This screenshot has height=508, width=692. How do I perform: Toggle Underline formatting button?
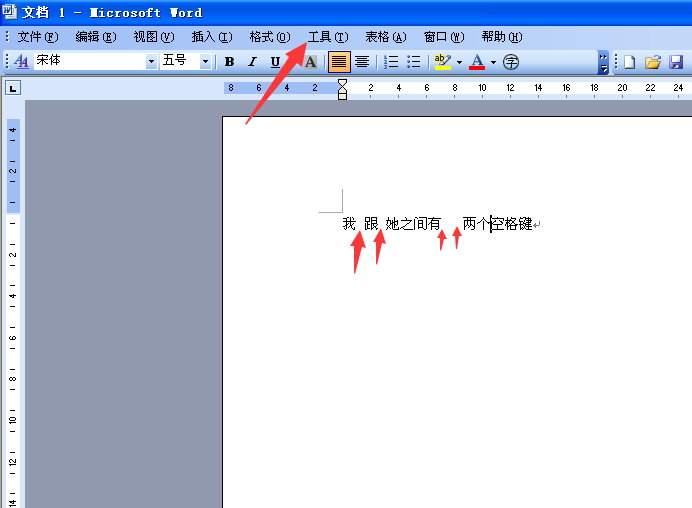click(x=275, y=62)
